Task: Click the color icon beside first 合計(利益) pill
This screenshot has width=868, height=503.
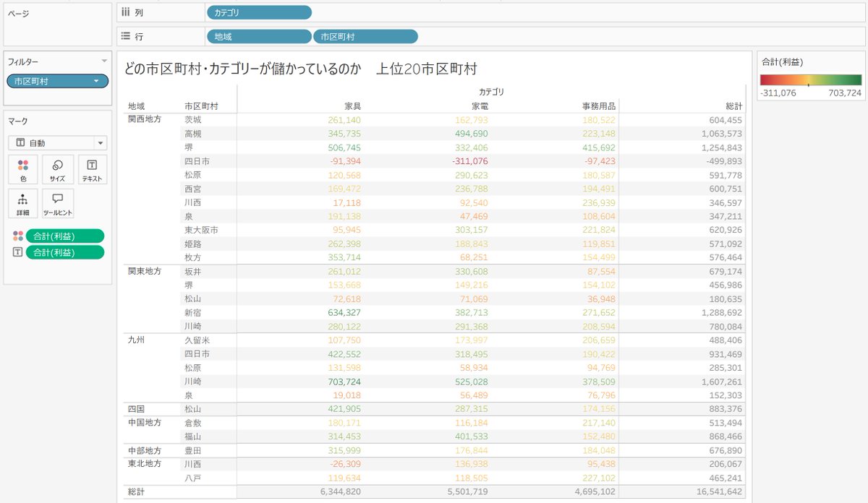Action: click(18, 236)
